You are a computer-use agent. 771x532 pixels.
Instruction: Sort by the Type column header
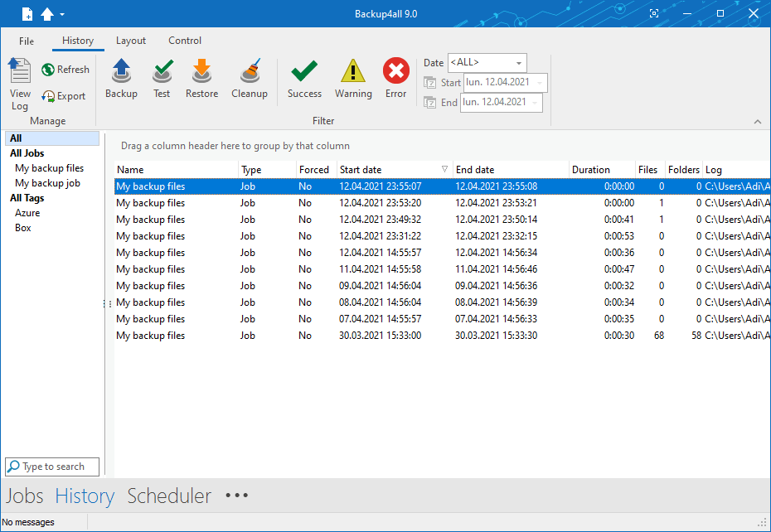(x=268, y=170)
